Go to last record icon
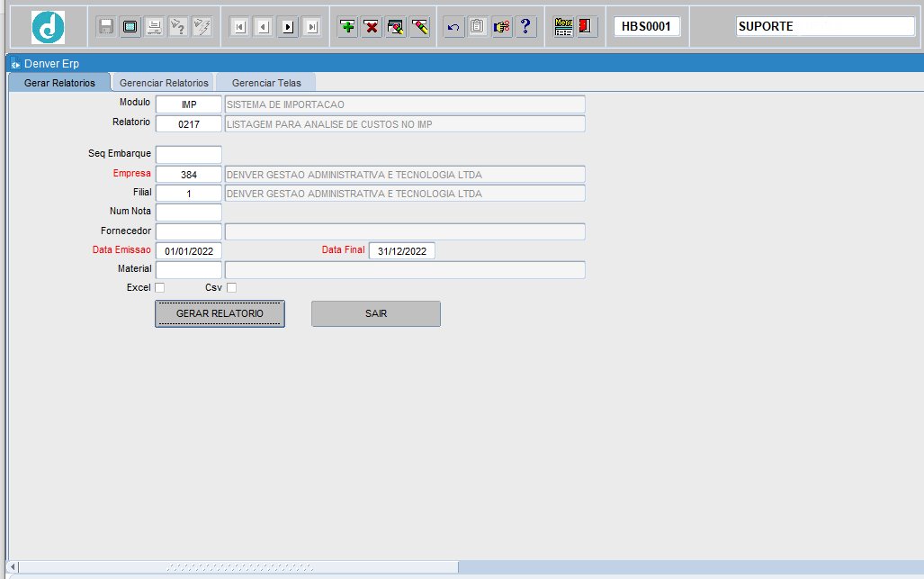This screenshot has height=579, width=924. [311, 26]
